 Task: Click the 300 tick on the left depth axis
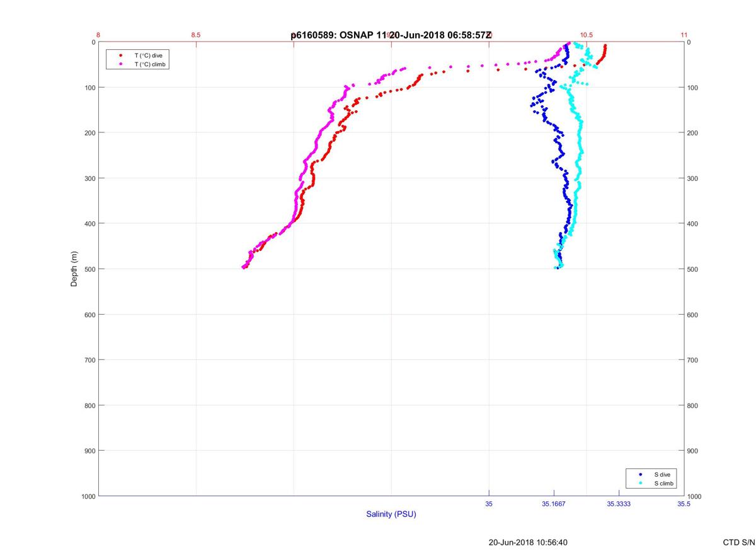pos(89,178)
